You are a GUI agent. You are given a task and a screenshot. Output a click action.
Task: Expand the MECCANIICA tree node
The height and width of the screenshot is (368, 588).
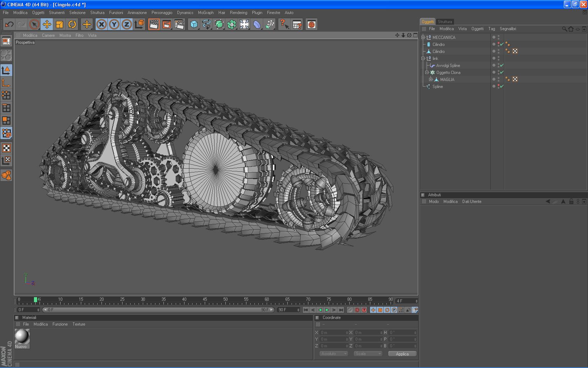(x=423, y=38)
